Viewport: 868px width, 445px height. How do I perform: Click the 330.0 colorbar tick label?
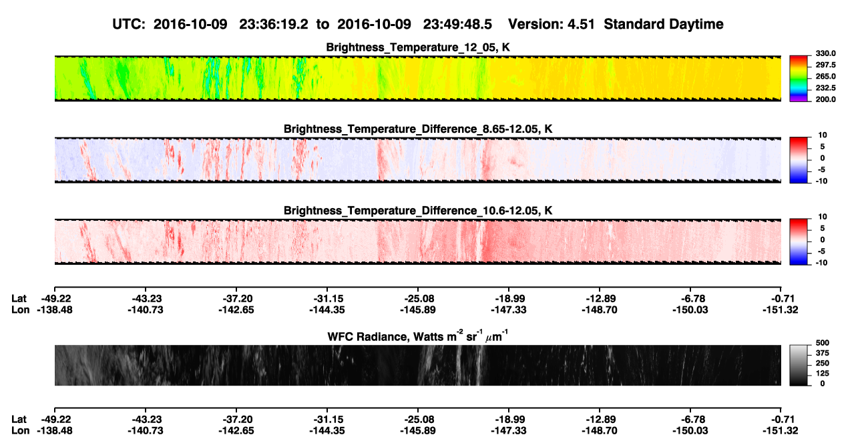825,54
